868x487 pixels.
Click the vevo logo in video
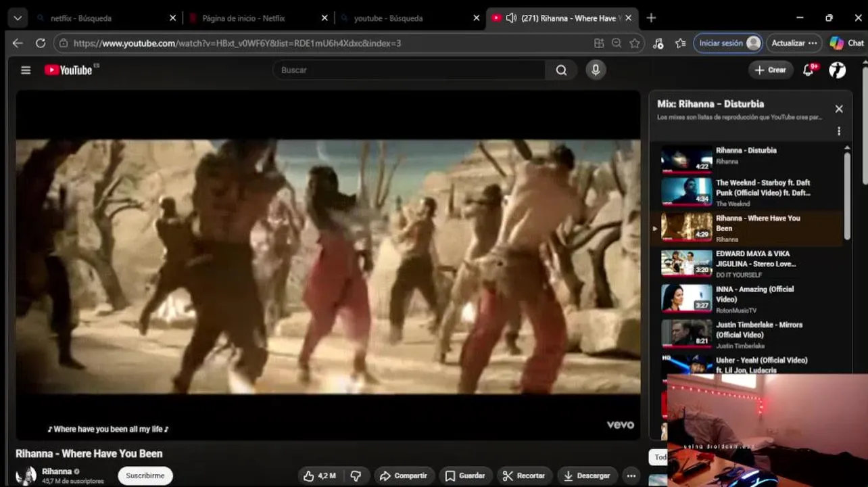(620, 425)
